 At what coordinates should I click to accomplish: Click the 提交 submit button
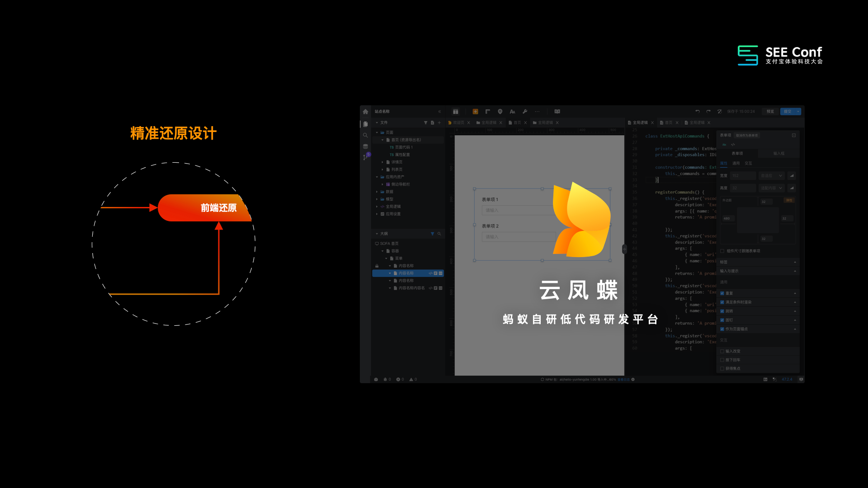tap(788, 112)
